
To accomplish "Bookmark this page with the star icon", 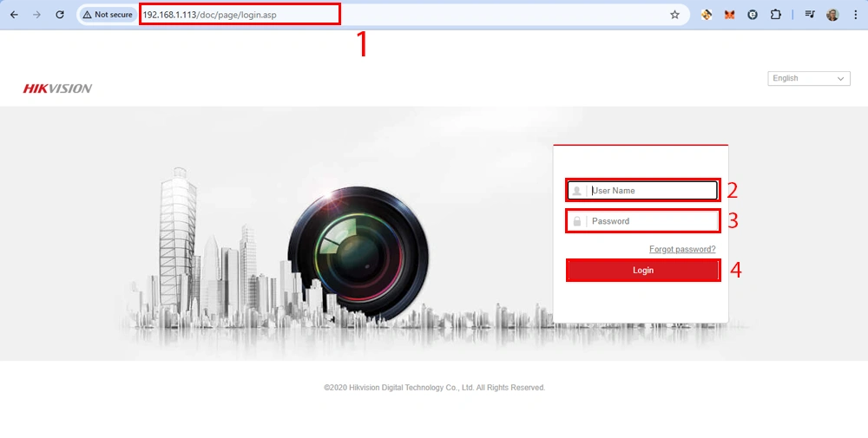I will point(674,15).
